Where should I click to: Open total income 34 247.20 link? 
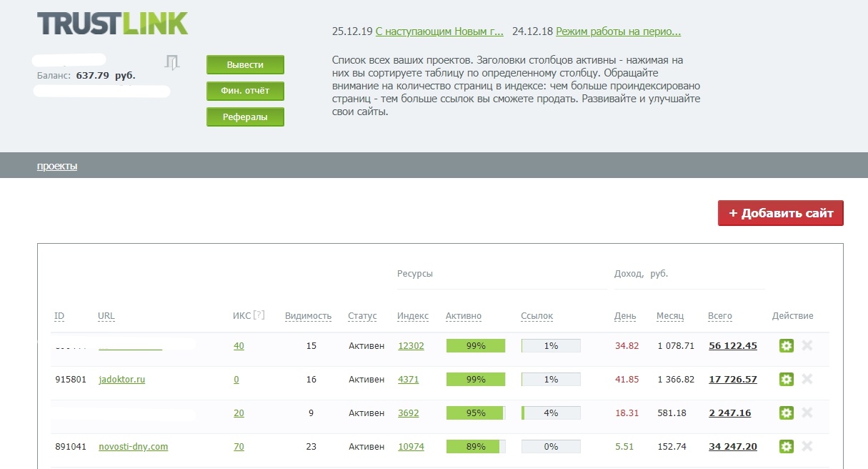(x=732, y=447)
